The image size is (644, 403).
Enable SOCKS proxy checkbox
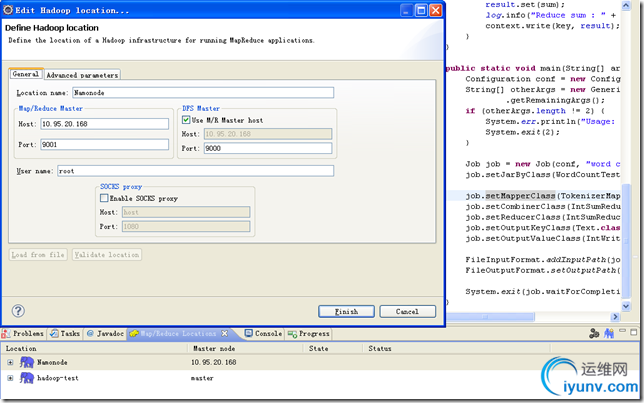105,198
